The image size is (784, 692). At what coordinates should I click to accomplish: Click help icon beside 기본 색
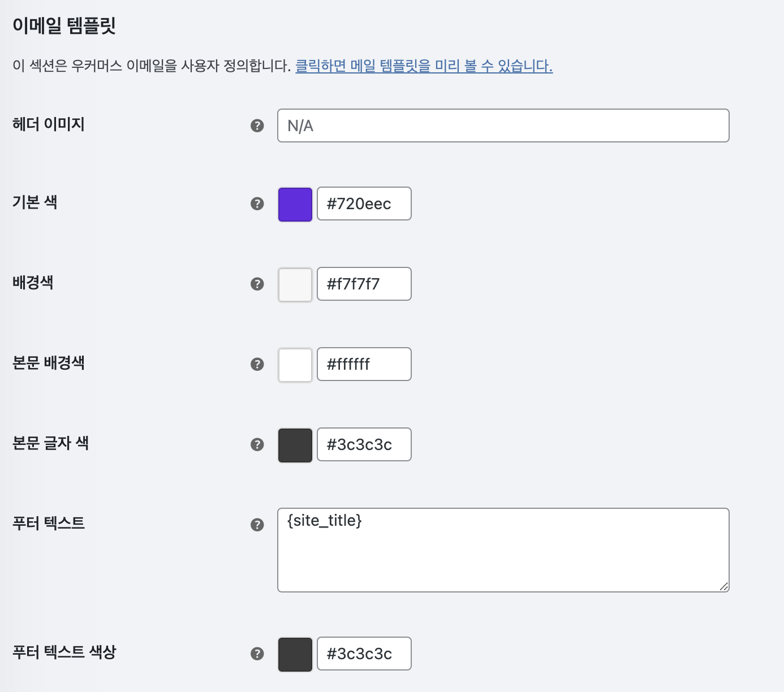click(257, 204)
